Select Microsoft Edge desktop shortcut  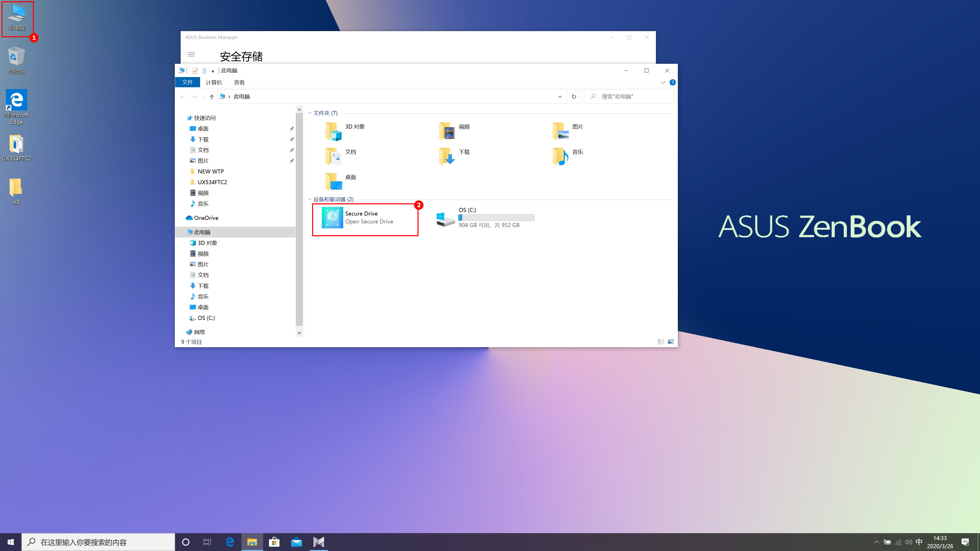tap(16, 107)
